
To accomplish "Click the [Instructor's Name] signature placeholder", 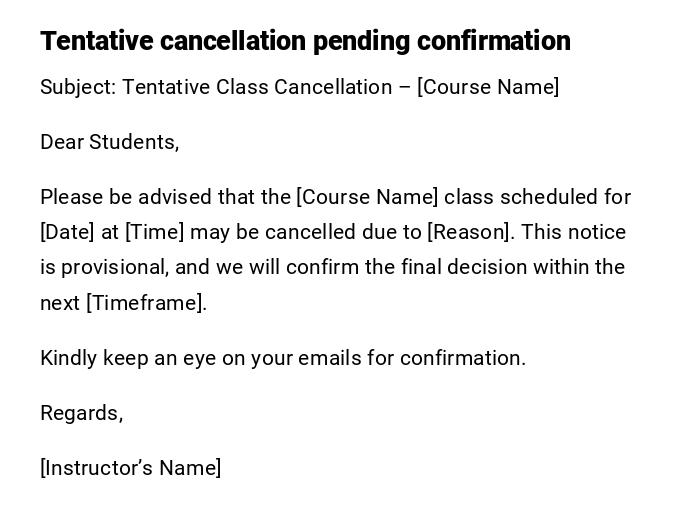I will 131,468.
